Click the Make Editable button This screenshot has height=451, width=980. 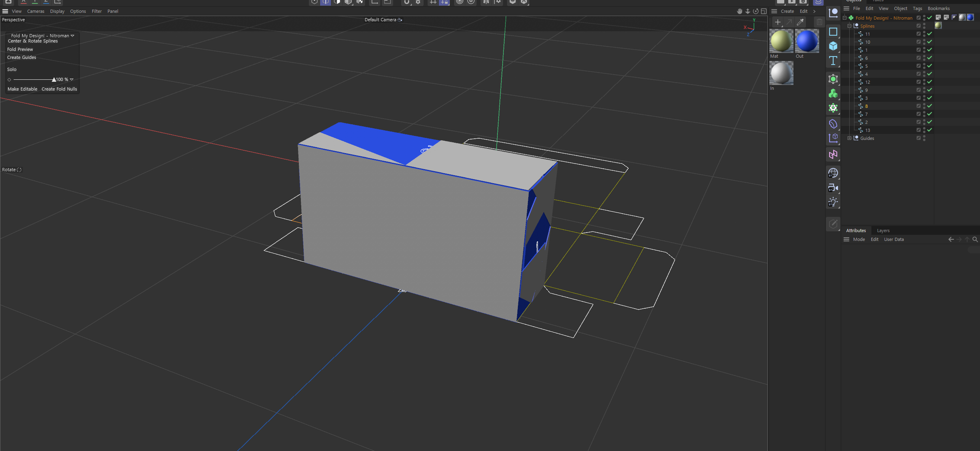tap(22, 89)
